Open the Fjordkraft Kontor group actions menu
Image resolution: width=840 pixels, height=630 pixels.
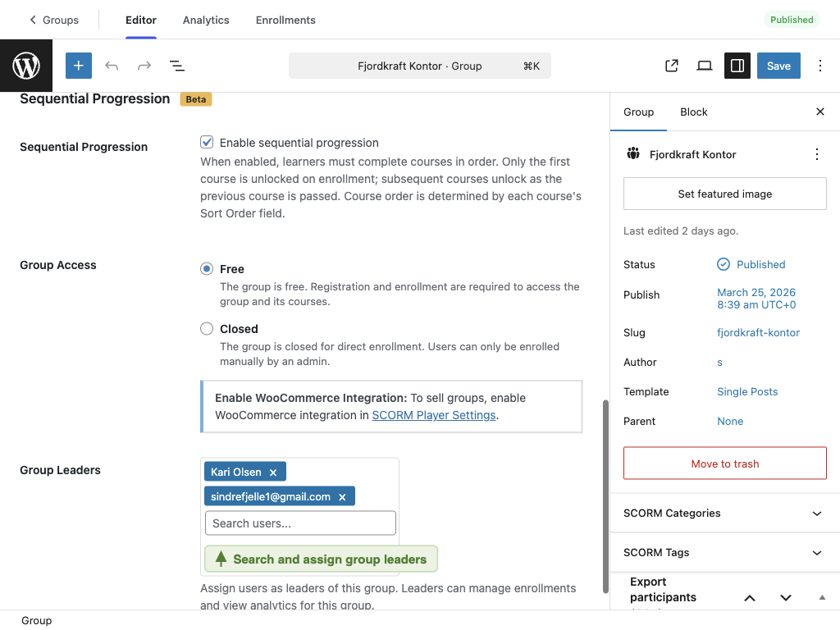point(816,153)
